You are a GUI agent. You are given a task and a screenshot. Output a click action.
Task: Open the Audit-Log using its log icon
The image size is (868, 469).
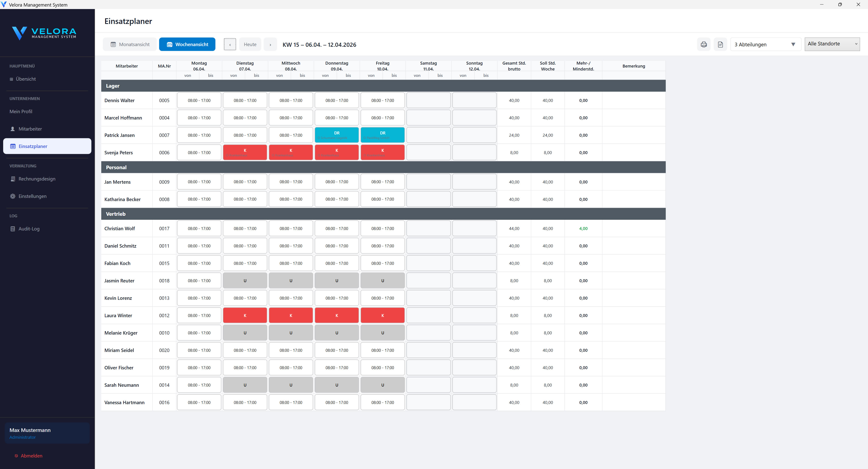(x=12, y=229)
